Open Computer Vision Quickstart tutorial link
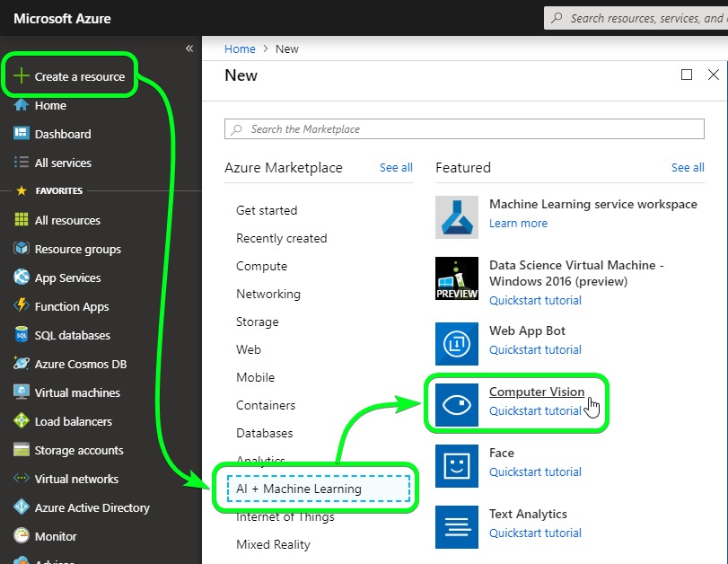This screenshot has width=728, height=564. tap(535, 411)
